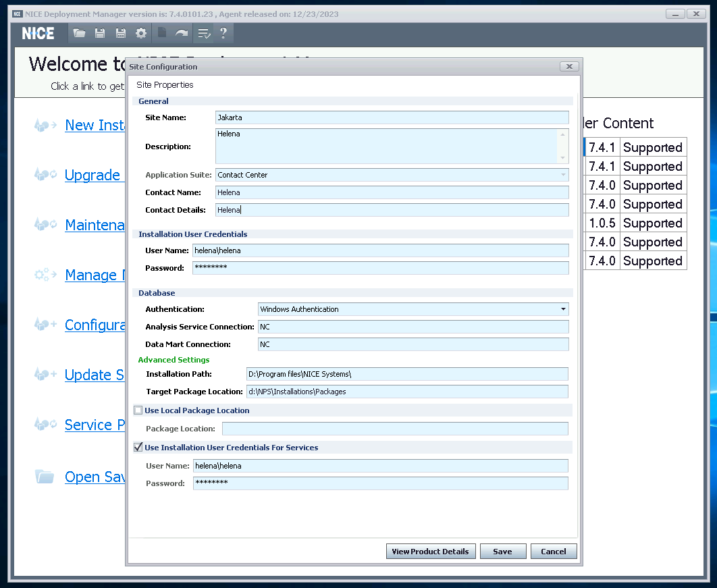Image resolution: width=717 pixels, height=588 pixels.
Task: Open settings via the gear toolbar icon
Action: point(141,33)
